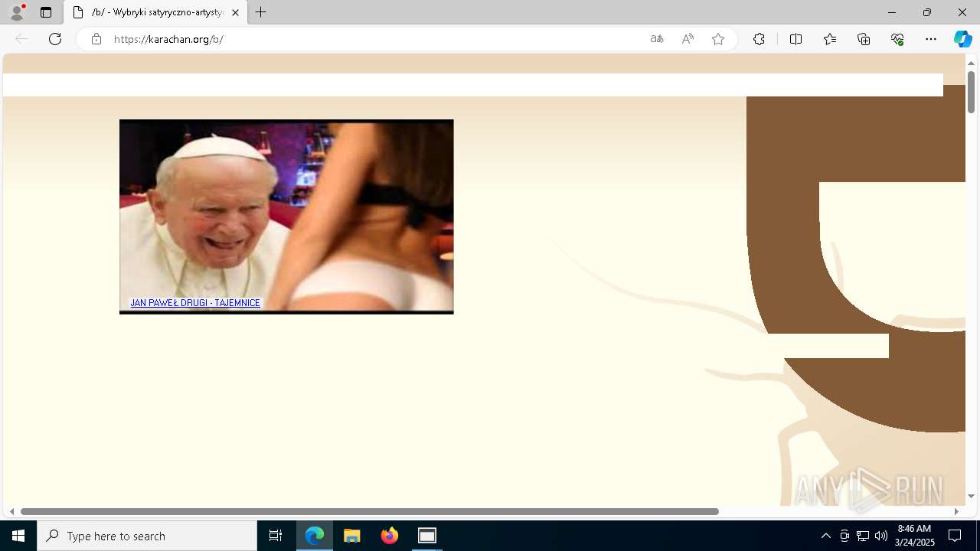Image resolution: width=980 pixels, height=551 pixels.
Task: Open Collections panel
Action: coord(864,39)
